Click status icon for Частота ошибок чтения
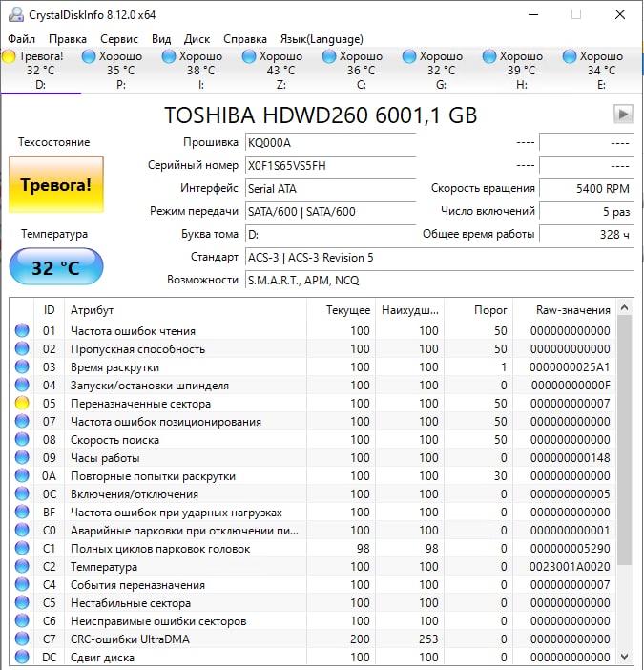The width and height of the screenshot is (644, 670). coord(22,330)
